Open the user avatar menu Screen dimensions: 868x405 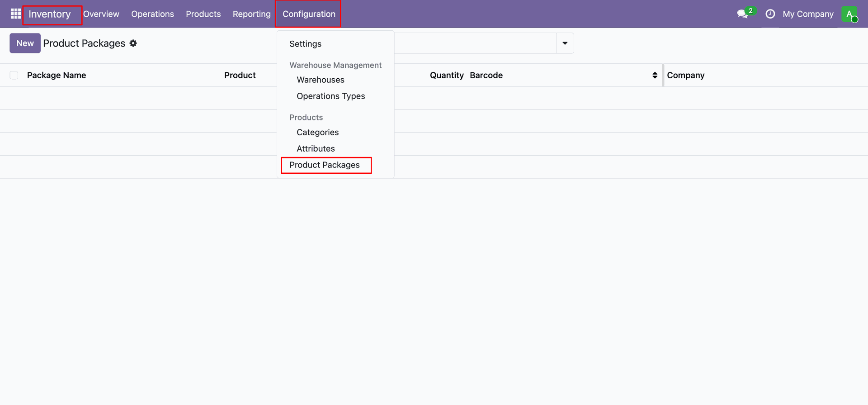(x=849, y=14)
